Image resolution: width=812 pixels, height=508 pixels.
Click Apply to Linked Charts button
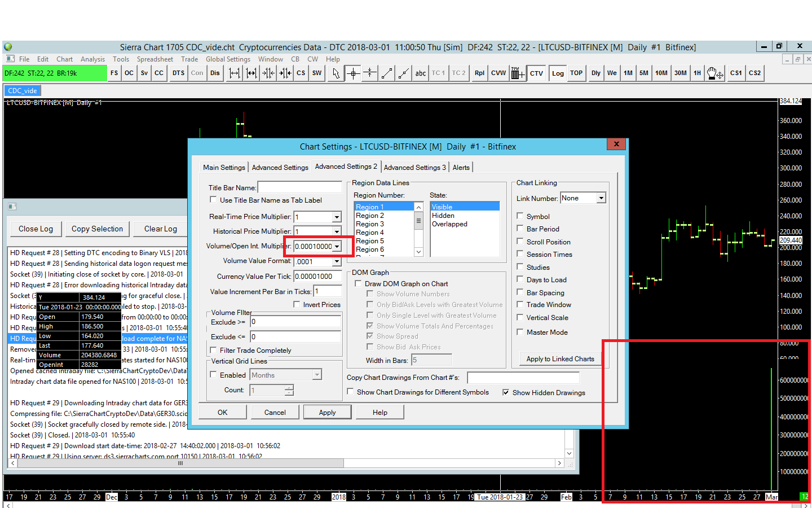click(x=560, y=359)
